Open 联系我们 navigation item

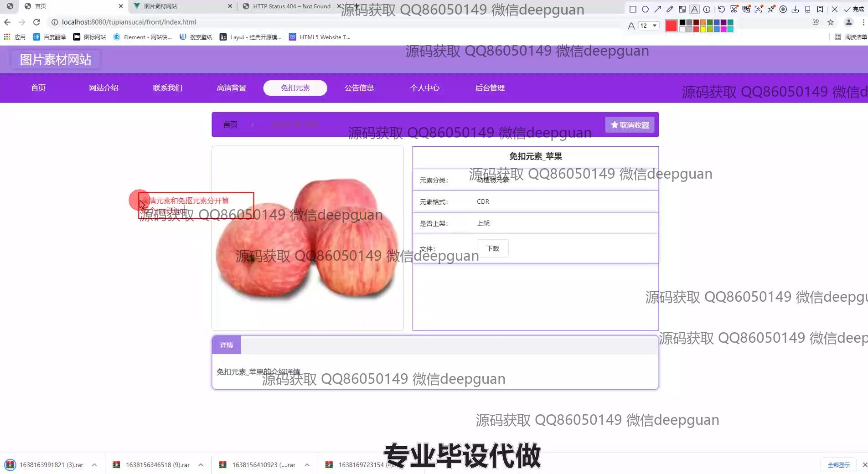click(167, 88)
